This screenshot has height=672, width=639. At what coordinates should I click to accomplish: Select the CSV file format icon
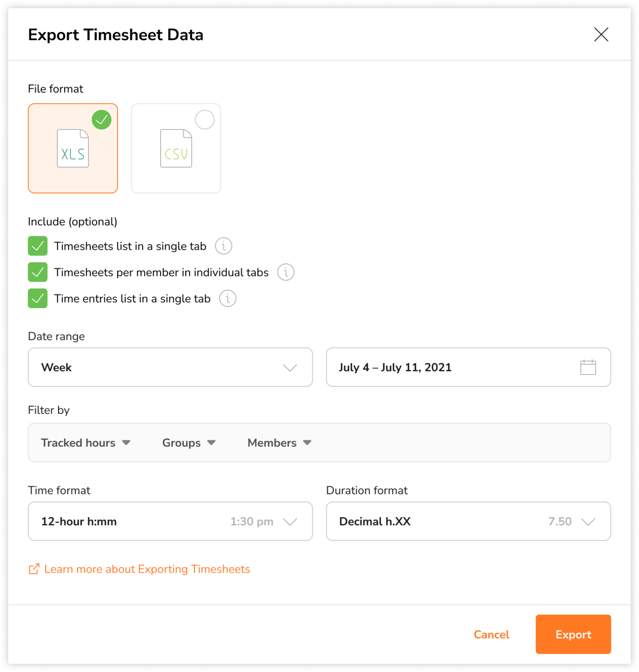176,148
